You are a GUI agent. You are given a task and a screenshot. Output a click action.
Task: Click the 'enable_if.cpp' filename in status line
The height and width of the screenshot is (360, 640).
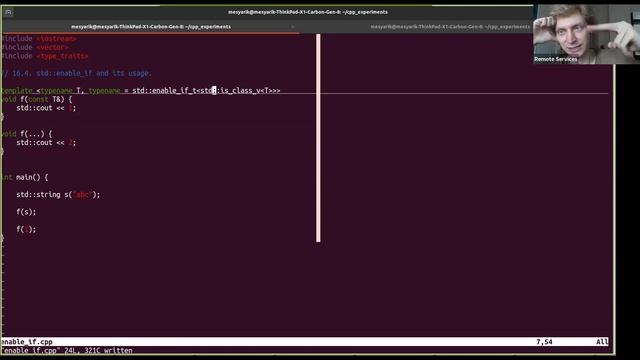coord(27,342)
